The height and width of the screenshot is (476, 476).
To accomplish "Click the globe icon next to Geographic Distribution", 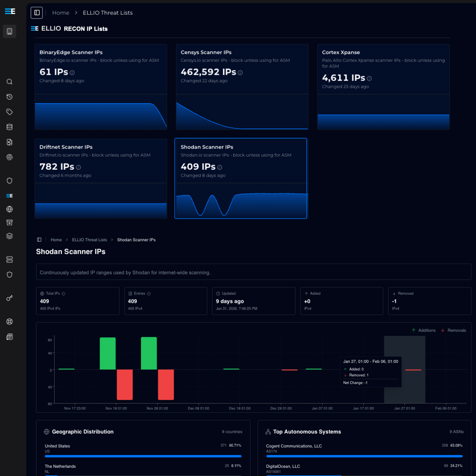I will 47,432.
